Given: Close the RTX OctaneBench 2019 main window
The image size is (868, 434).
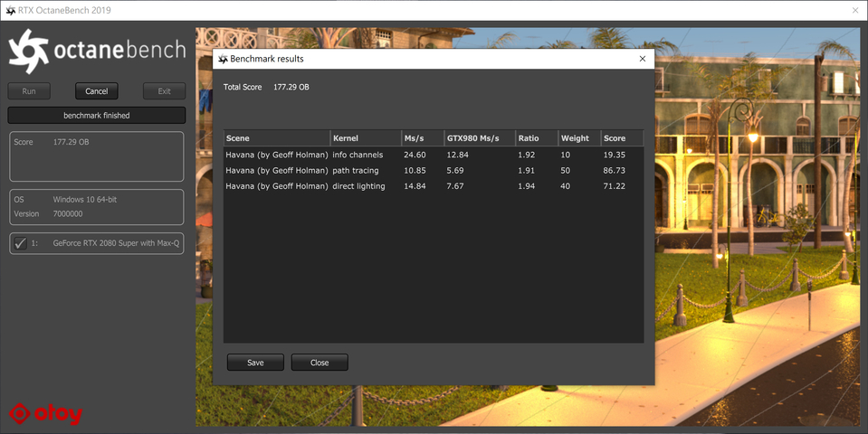Looking at the screenshot, I should coord(856,10).
